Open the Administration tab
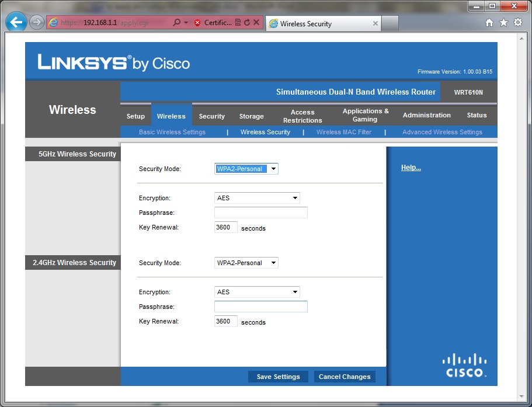 pos(427,115)
